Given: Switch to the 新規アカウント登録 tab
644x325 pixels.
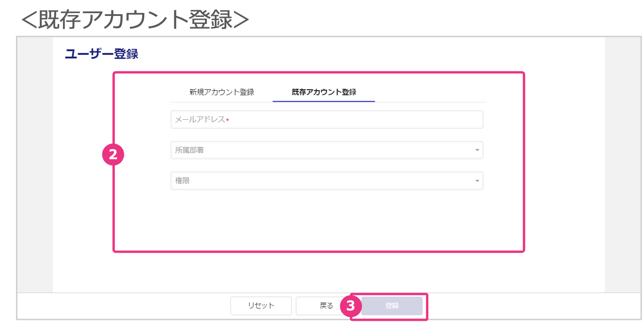Looking at the screenshot, I should point(221,92).
